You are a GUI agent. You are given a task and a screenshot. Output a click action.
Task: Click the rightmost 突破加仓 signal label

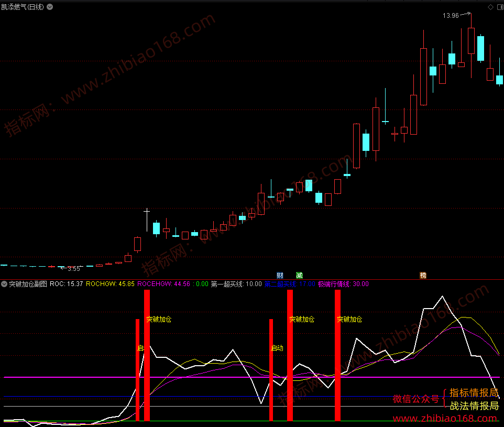(x=349, y=319)
